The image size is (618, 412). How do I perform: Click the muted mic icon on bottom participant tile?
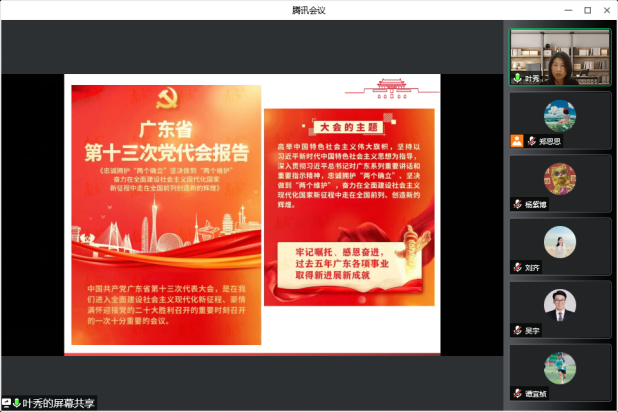click(x=517, y=393)
